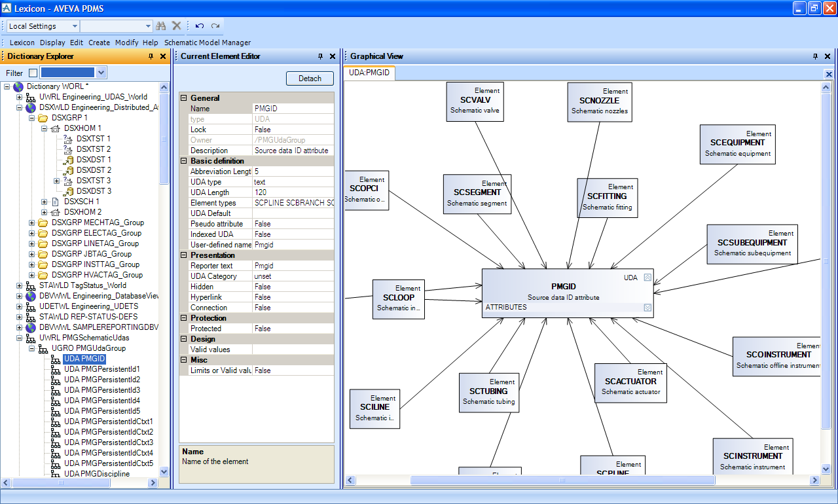Screen dimensions: 838x504
Task: Click the house icon of DSXHOM 1
Action: pyautogui.click(x=56, y=128)
